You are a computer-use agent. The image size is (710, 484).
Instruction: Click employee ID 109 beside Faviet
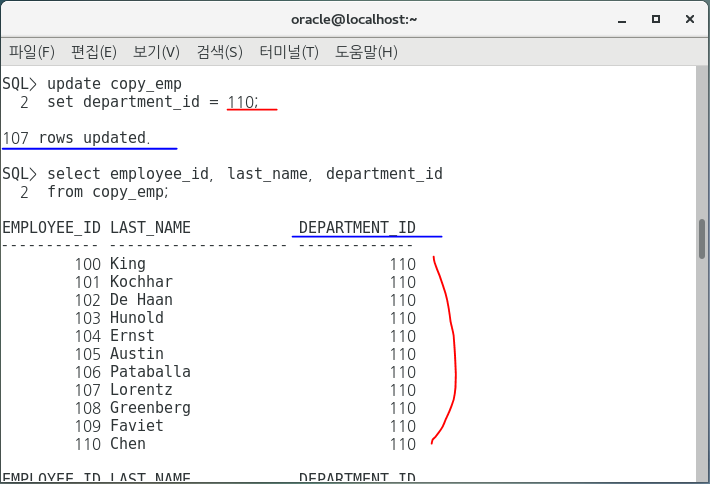(87, 426)
